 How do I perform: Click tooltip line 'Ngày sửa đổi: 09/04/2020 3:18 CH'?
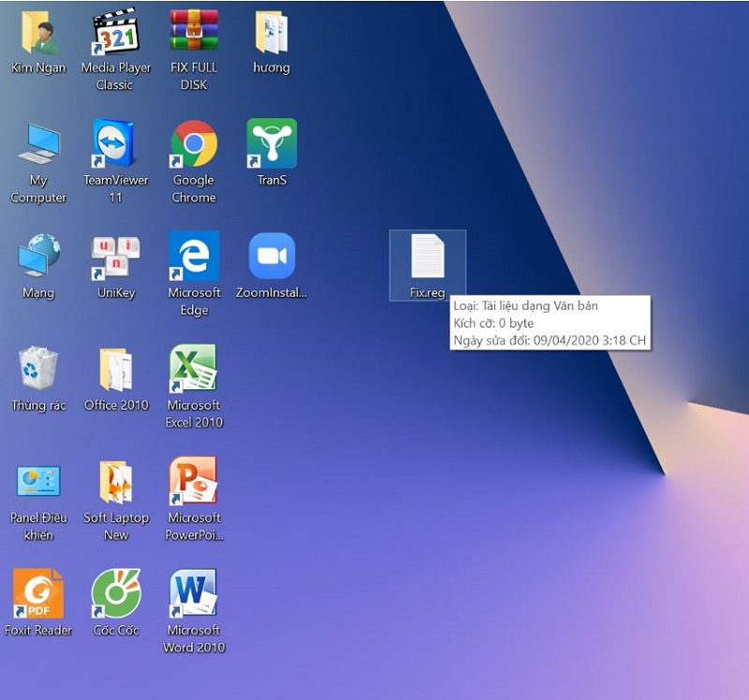pos(550,341)
